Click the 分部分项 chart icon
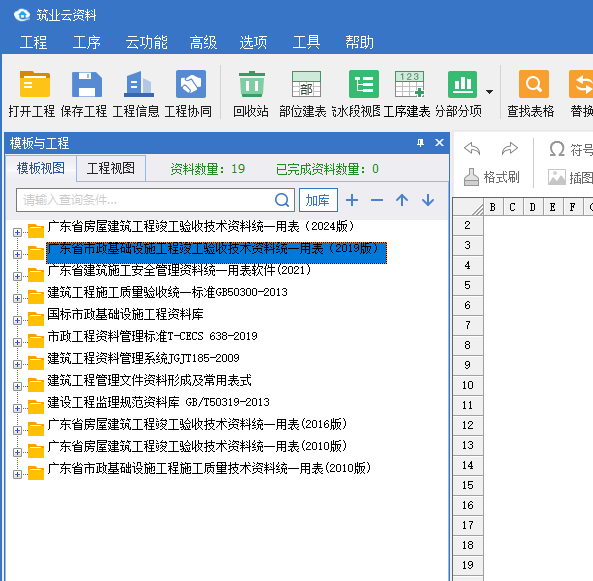The image size is (593, 581). (462, 84)
